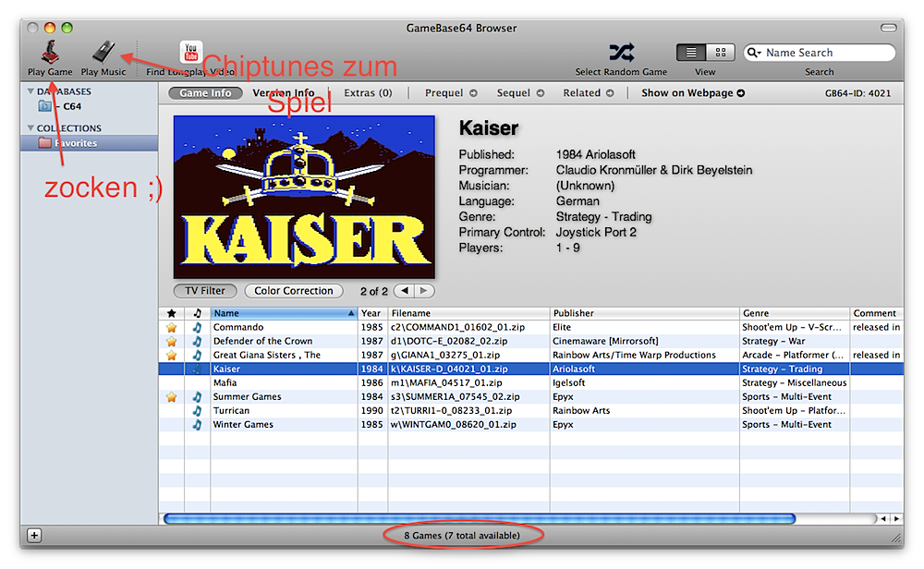The image size is (924, 569).
Task: Click the music note for Winter Games
Action: tap(198, 425)
